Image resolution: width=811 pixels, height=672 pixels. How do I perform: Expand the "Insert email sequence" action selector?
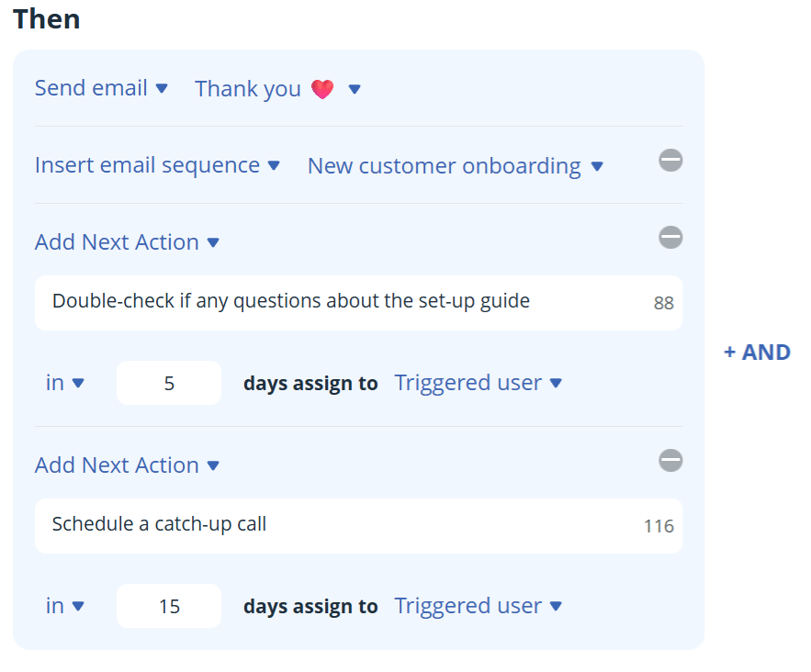(x=158, y=165)
